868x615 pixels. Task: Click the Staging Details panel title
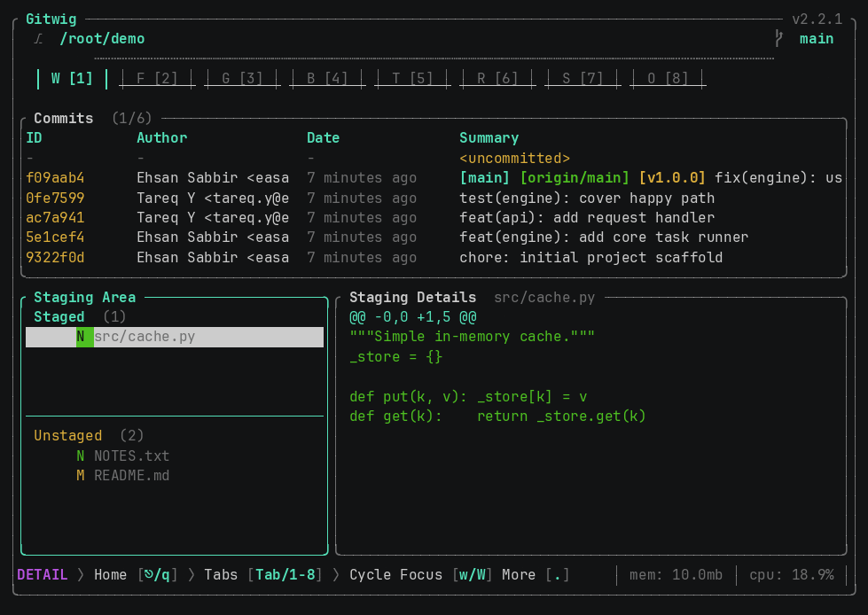coord(412,298)
